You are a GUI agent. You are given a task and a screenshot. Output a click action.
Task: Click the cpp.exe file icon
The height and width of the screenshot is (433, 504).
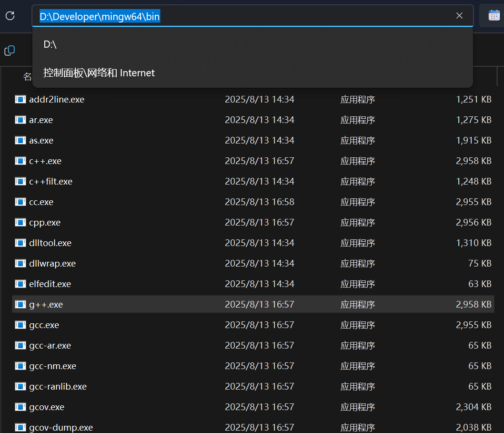pos(20,223)
